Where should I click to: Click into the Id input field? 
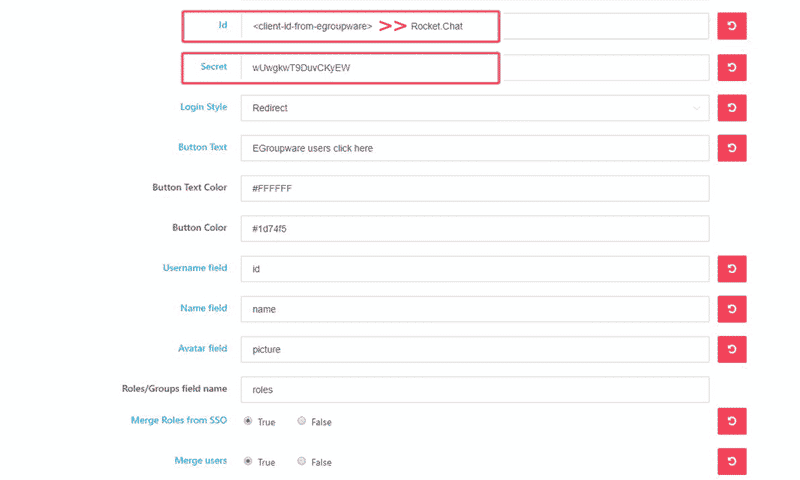coord(475,26)
